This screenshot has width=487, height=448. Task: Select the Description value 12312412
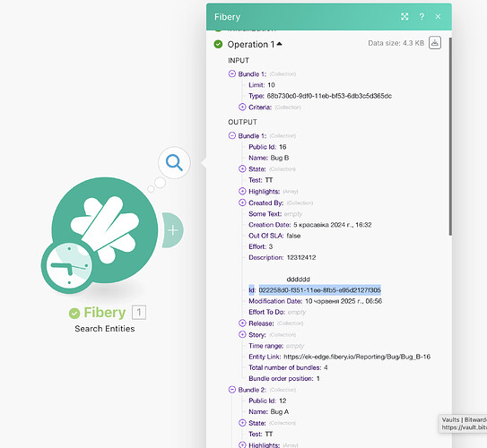pyautogui.click(x=301, y=257)
